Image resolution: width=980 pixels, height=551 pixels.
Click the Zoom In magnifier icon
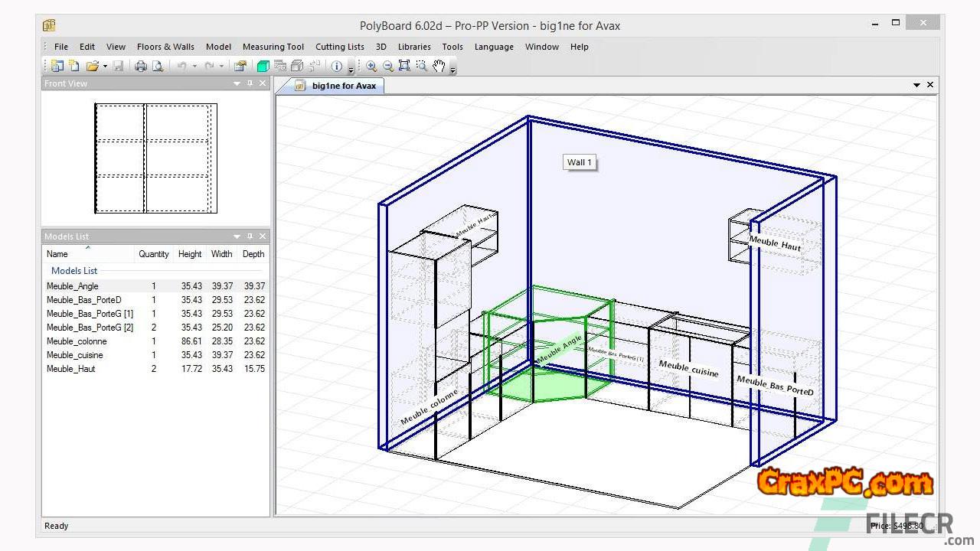371,67
